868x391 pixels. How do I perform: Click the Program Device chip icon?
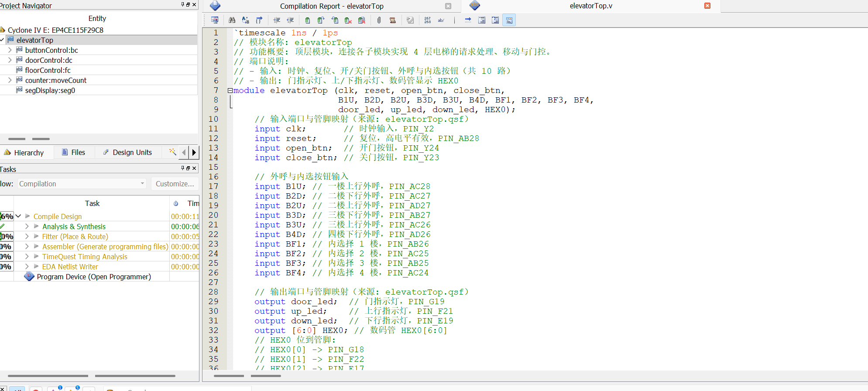(x=29, y=277)
